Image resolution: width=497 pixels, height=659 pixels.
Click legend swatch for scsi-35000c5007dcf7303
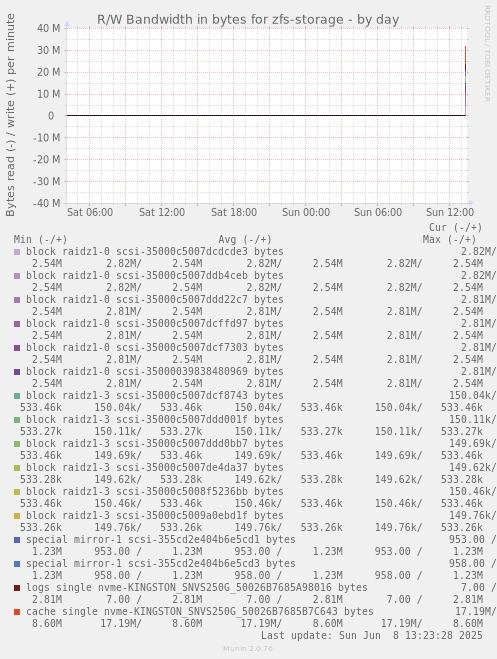pos(17,348)
